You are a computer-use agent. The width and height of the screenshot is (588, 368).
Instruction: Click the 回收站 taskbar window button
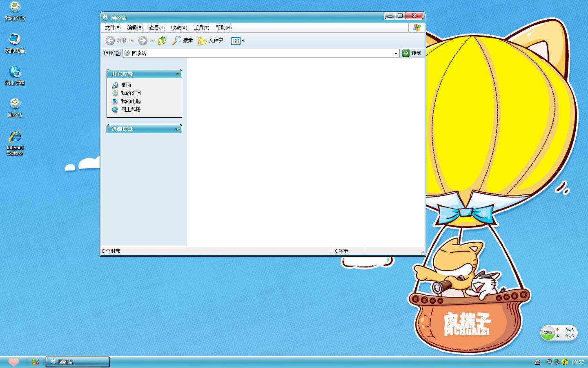click(x=78, y=362)
